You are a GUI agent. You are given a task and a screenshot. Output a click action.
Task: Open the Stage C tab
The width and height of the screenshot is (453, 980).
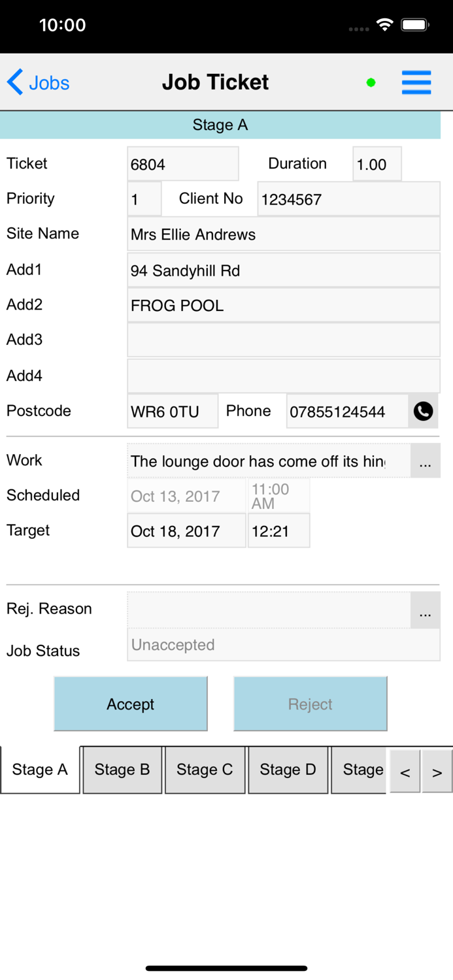pos(205,770)
